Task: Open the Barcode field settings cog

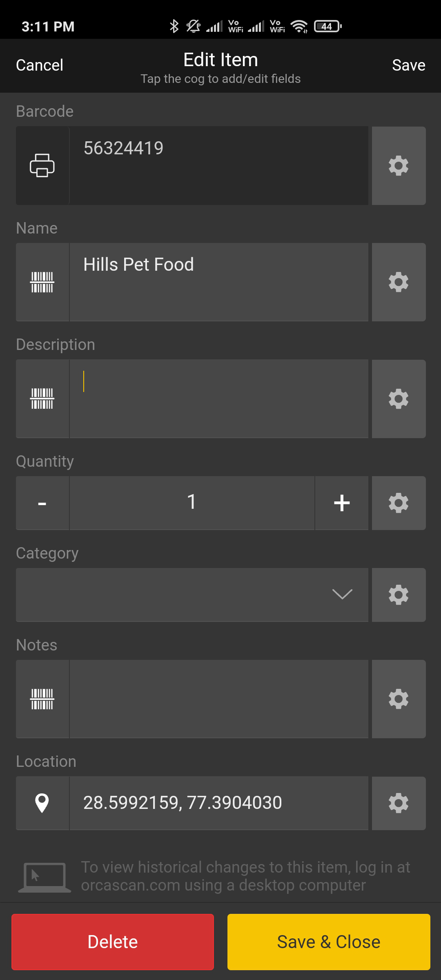Action: coord(399,165)
